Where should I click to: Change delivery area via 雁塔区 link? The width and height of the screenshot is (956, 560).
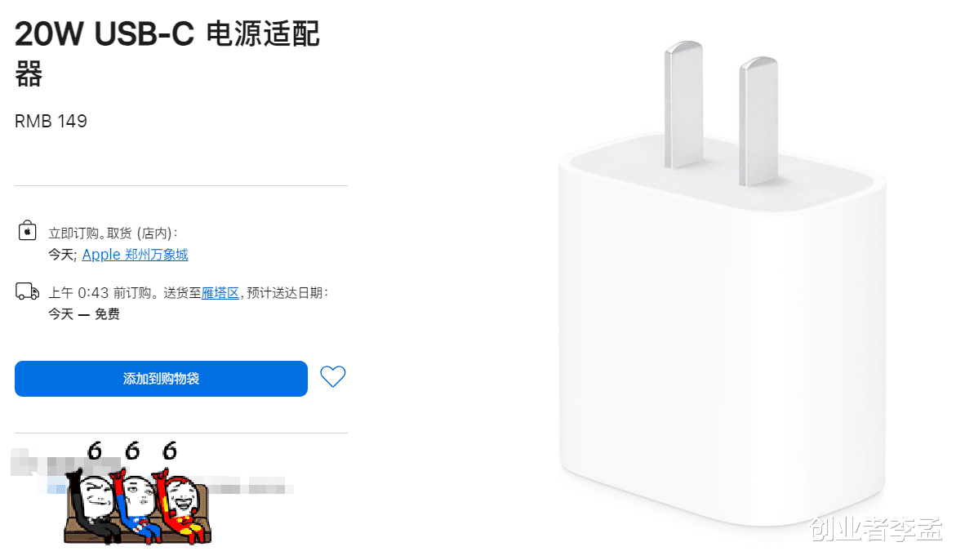[x=220, y=293]
